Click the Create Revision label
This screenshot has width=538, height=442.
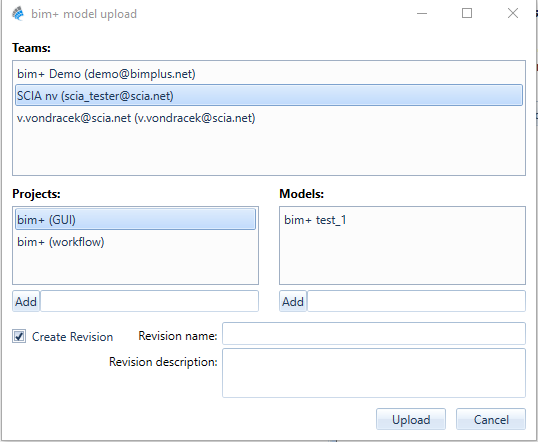(72, 337)
